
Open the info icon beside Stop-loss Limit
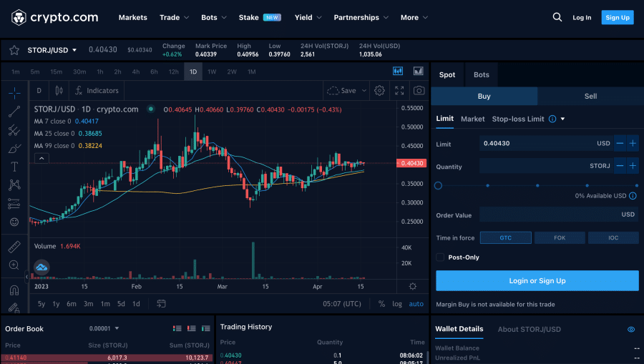click(552, 119)
